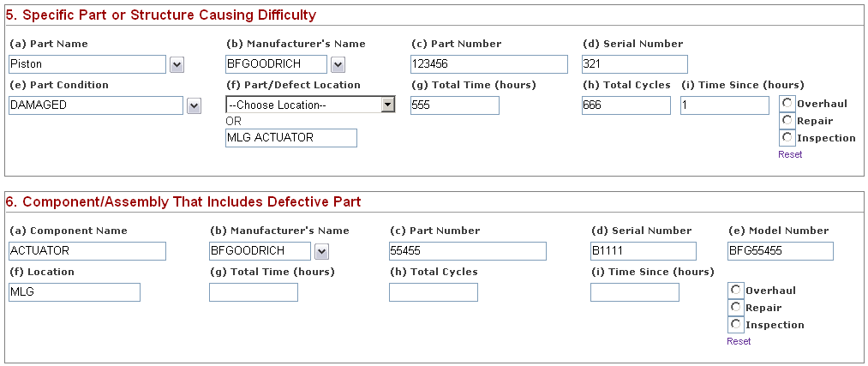Choose Repair radio button in section 6

735,307
